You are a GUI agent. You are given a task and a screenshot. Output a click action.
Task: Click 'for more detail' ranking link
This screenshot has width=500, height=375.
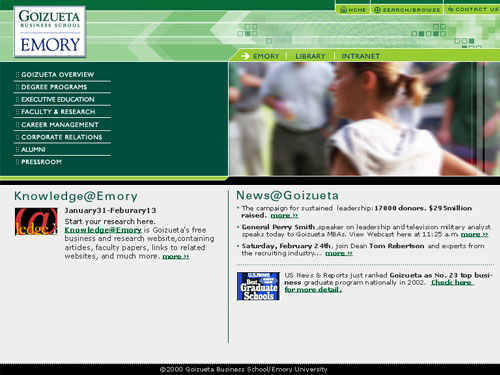tap(313, 290)
